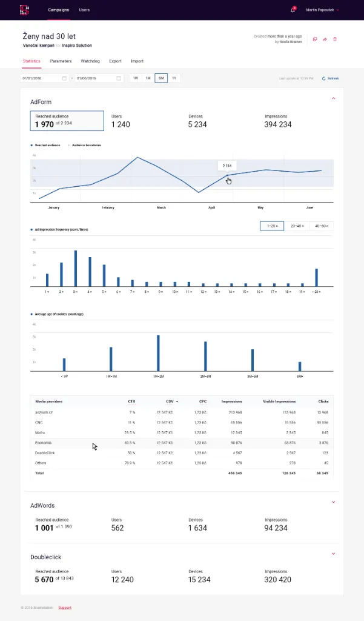
Task: Open the Users top navigation item
Action: click(84, 10)
